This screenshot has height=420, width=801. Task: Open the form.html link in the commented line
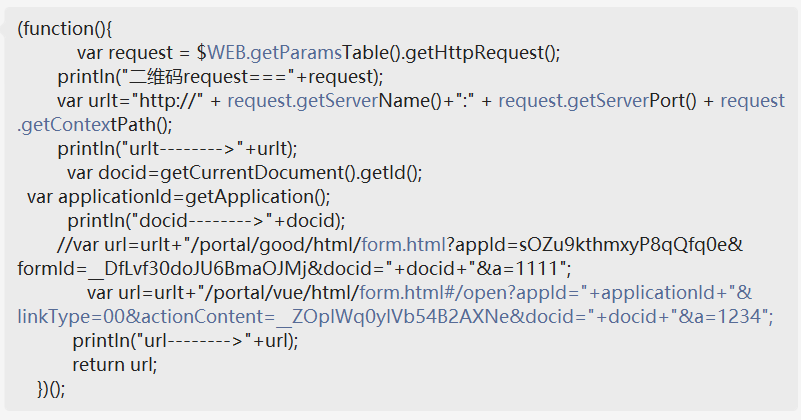tap(404, 245)
